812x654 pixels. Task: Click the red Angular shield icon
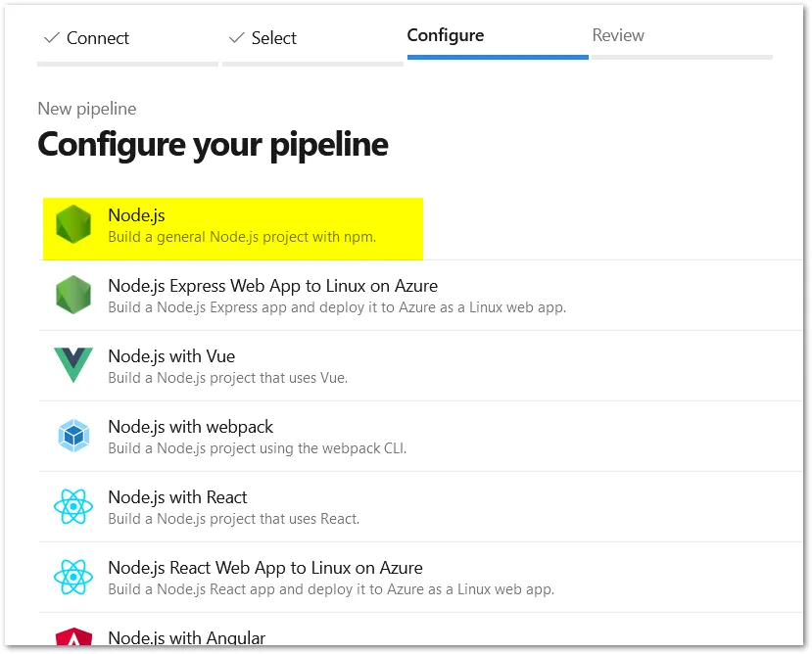point(73,637)
